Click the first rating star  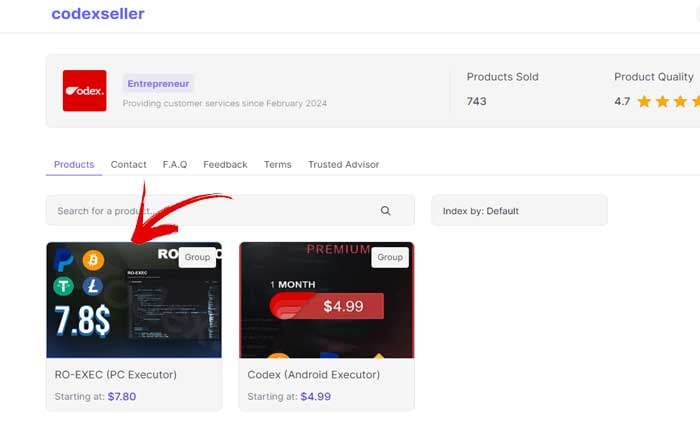(x=645, y=101)
